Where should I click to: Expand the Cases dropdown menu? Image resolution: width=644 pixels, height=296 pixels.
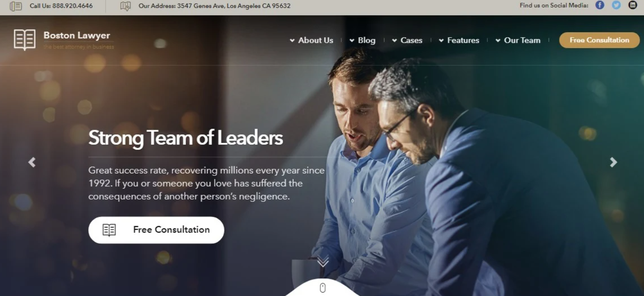click(x=407, y=40)
